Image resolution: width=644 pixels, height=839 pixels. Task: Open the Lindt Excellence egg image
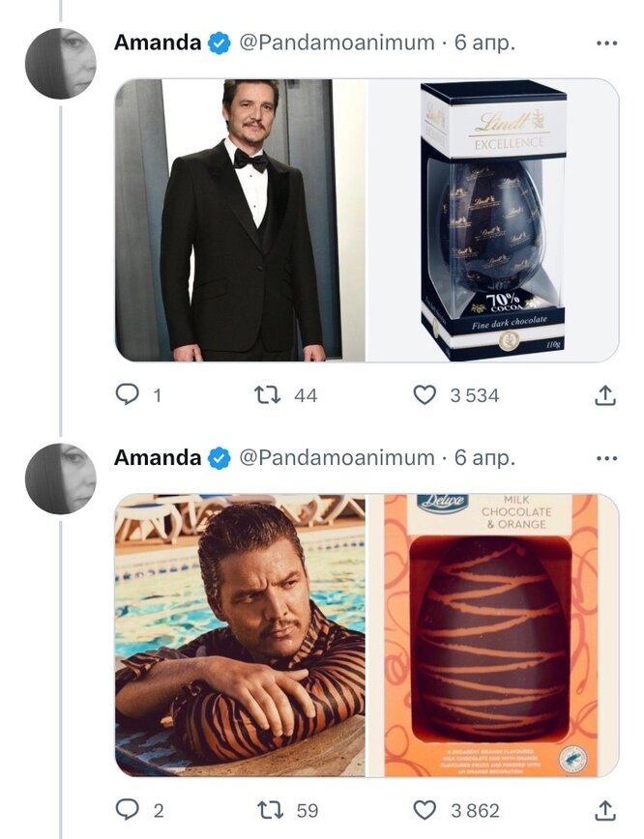coord(493,220)
